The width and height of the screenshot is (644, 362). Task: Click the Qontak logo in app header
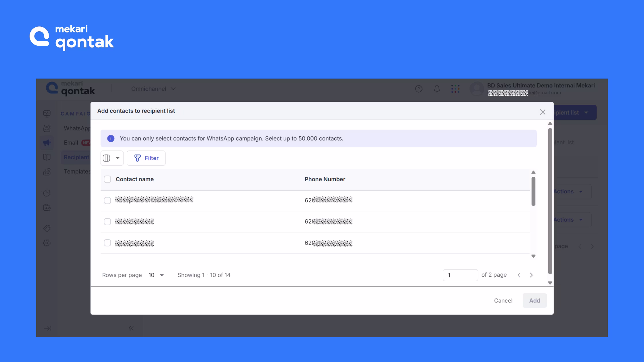point(70,88)
